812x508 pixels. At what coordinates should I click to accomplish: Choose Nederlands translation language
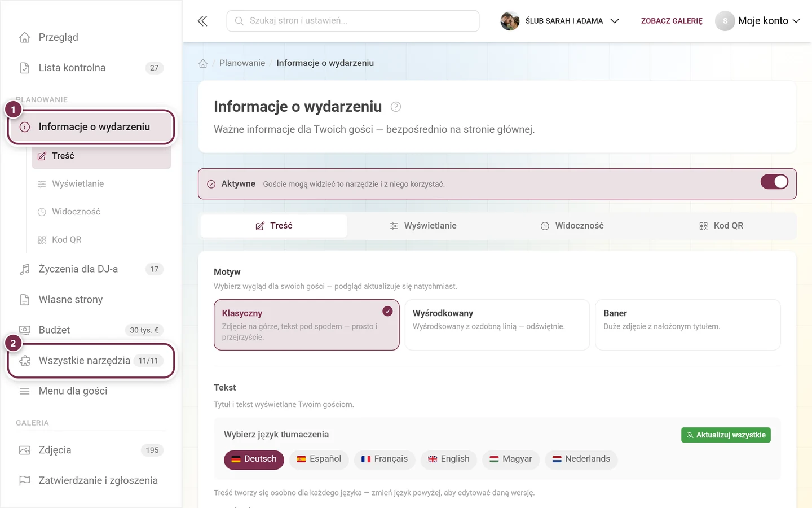click(581, 459)
